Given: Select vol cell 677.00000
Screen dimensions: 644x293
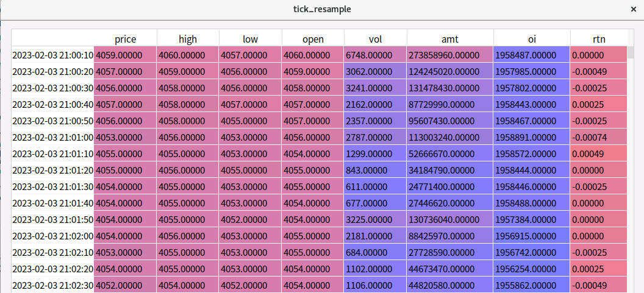Looking at the screenshot, I should (376, 203).
